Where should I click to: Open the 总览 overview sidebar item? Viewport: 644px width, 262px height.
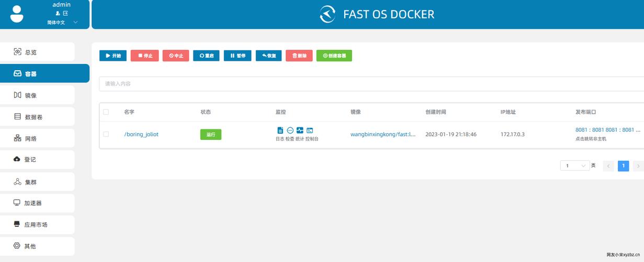[x=37, y=52]
